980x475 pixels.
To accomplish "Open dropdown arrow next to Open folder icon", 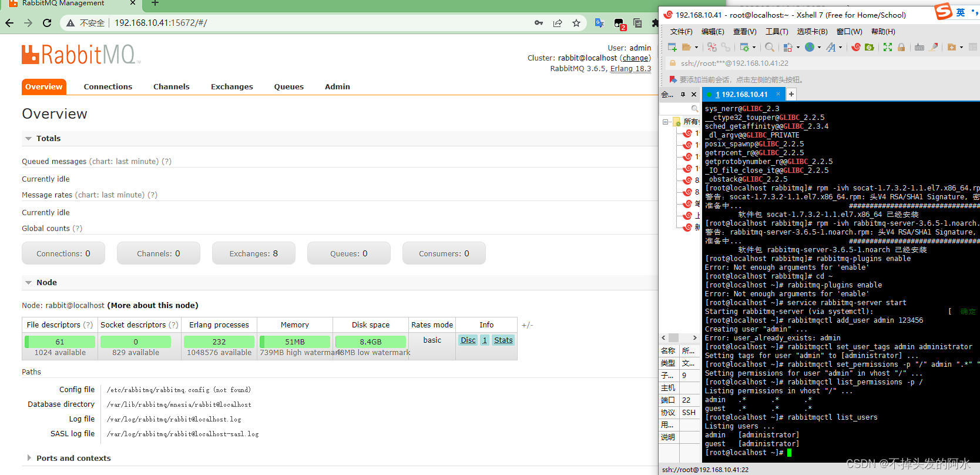I will (696, 48).
